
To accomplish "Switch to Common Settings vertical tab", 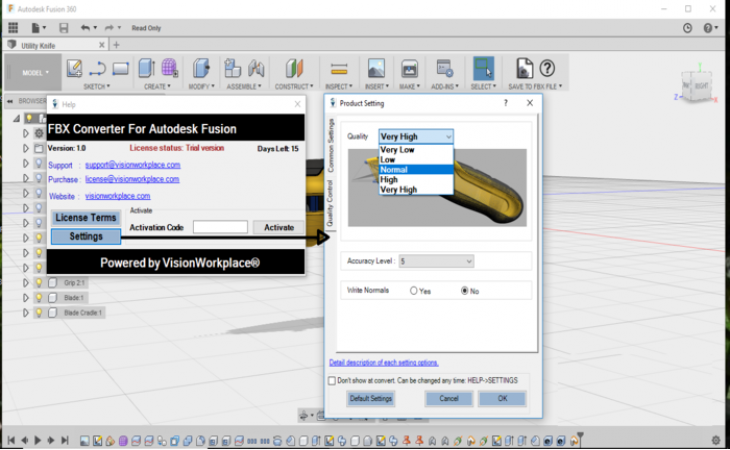I will pyautogui.click(x=331, y=145).
